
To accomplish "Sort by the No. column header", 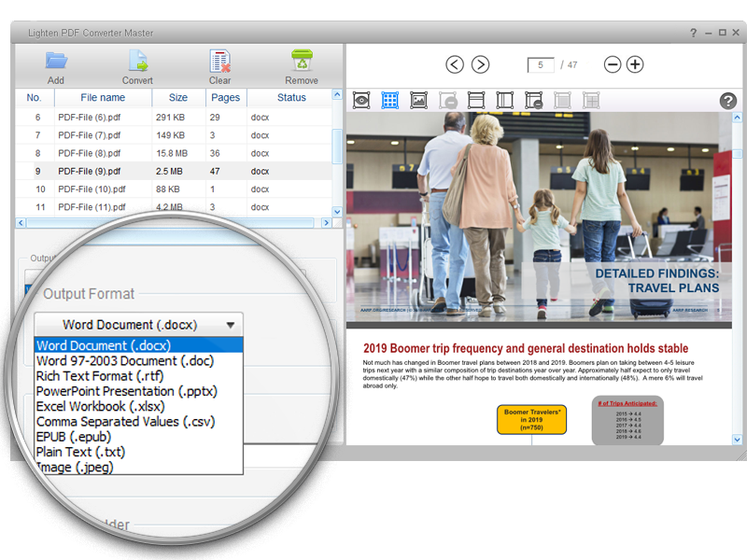I will (35, 98).
